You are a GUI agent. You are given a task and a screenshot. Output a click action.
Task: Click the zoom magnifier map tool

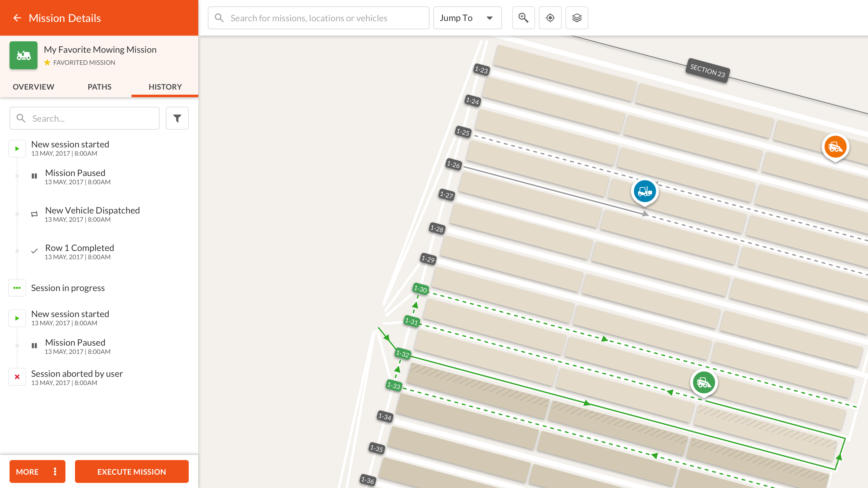coord(523,18)
